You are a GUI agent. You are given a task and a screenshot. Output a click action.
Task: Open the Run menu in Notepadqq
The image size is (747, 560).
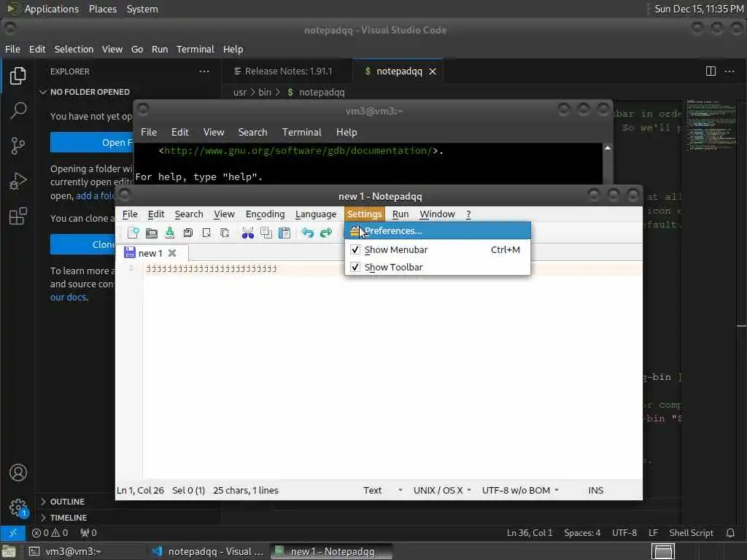click(x=400, y=214)
